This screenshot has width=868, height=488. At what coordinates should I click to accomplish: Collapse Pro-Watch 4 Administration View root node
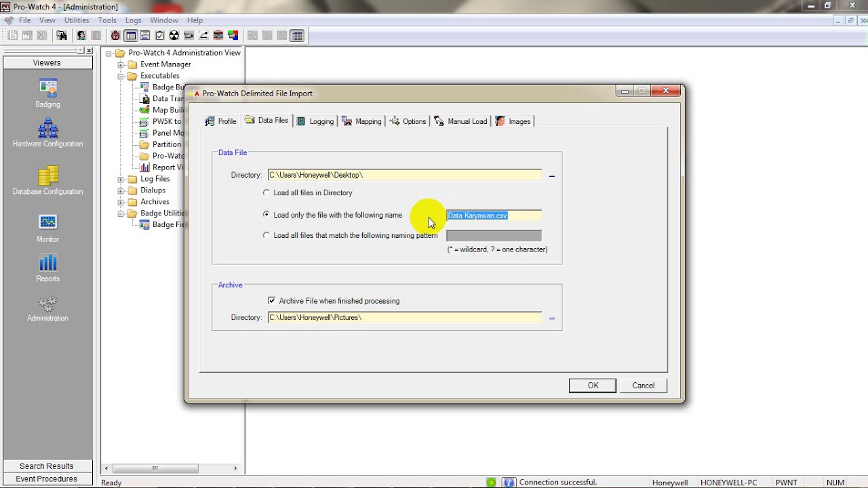[x=108, y=53]
